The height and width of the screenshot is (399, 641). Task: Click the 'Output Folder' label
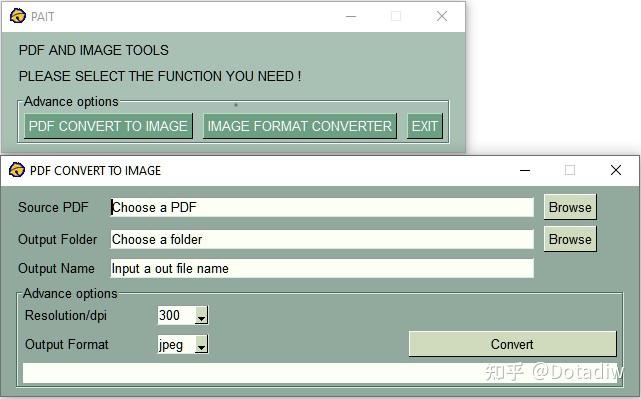[58, 239]
